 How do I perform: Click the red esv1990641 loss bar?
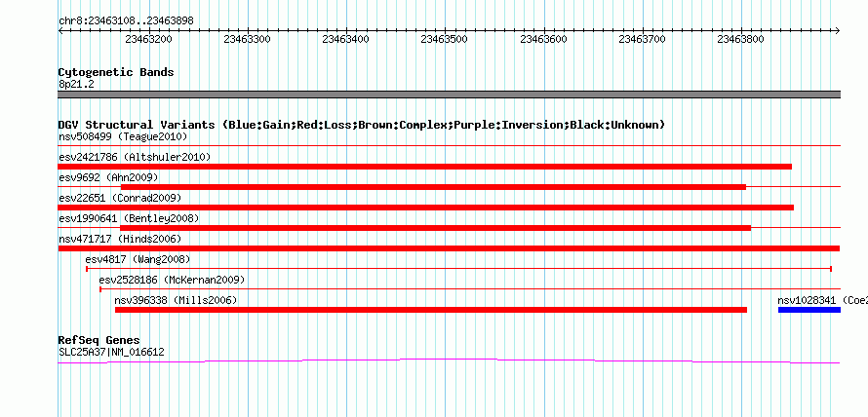coord(435,228)
